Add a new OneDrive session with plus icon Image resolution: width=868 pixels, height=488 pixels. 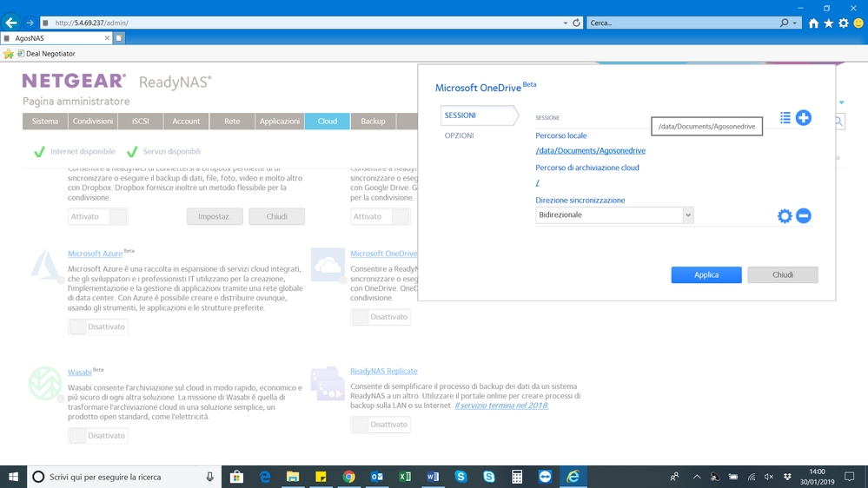[803, 118]
